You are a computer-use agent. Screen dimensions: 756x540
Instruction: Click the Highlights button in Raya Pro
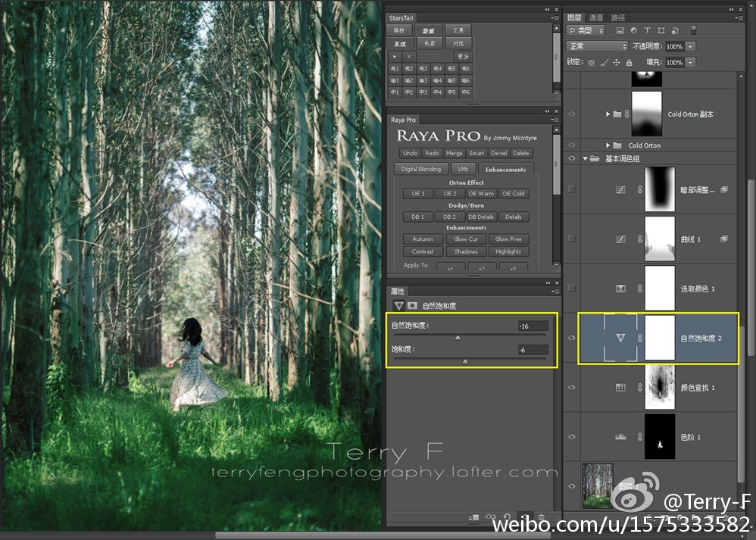tap(508, 251)
